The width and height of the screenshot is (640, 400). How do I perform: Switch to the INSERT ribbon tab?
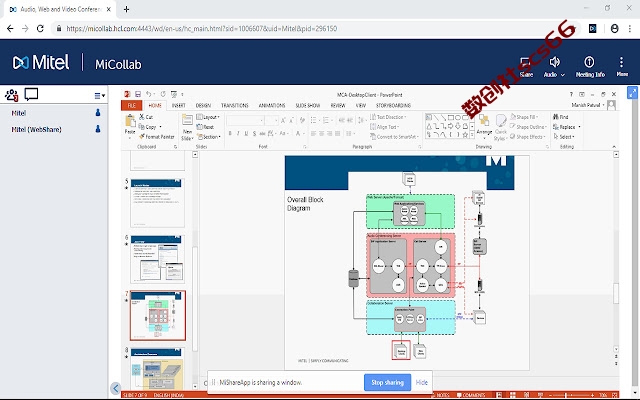click(178, 105)
